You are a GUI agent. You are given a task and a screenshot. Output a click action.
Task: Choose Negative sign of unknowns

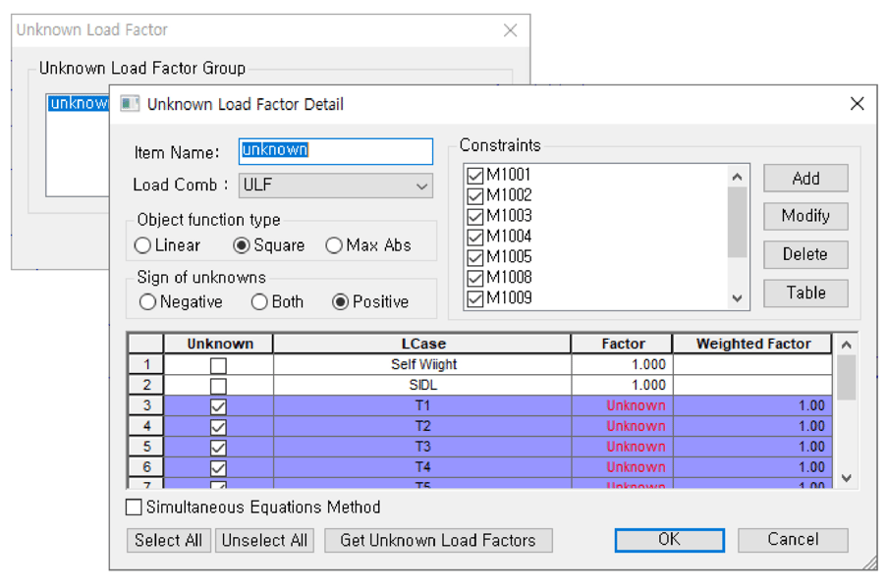148,302
